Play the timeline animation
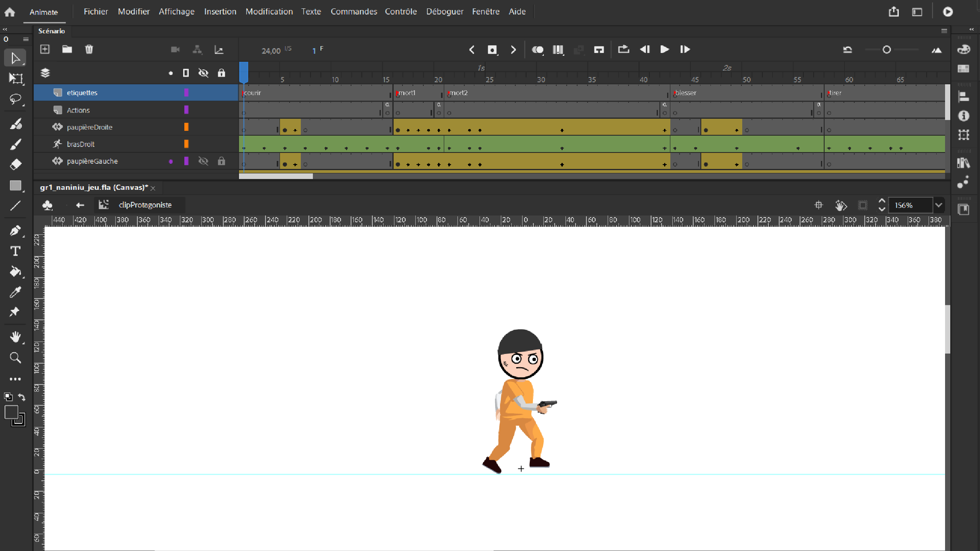980x551 pixels. [x=664, y=49]
